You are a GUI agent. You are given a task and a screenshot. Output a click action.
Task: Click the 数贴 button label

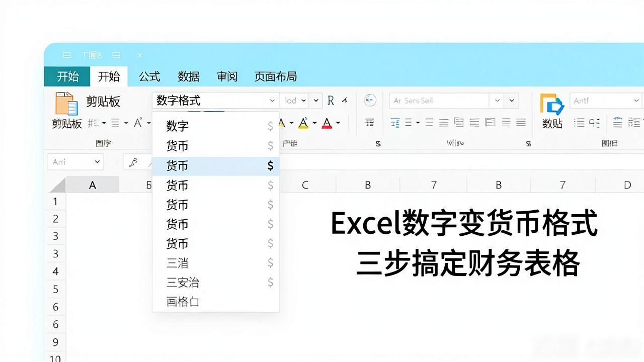(552, 124)
